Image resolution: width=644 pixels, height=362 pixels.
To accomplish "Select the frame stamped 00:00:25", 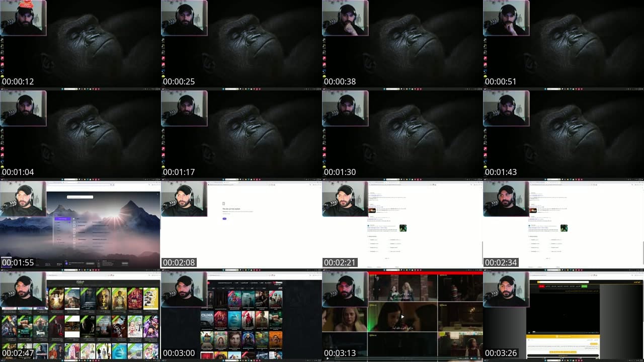I will (x=242, y=45).
